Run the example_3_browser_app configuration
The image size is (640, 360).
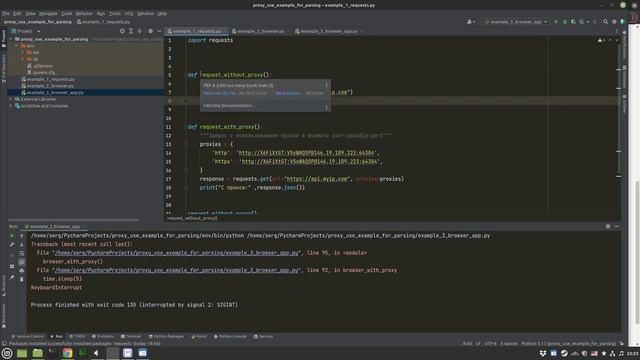click(x=556, y=22)
